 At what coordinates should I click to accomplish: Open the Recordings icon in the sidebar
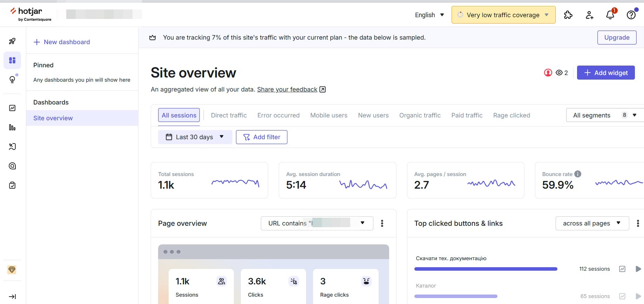click(12, 147)
